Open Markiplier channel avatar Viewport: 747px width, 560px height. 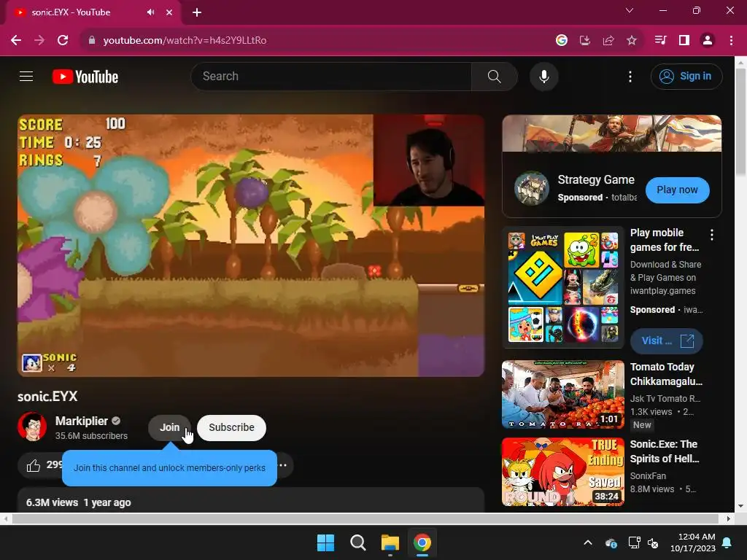point(32,427)
